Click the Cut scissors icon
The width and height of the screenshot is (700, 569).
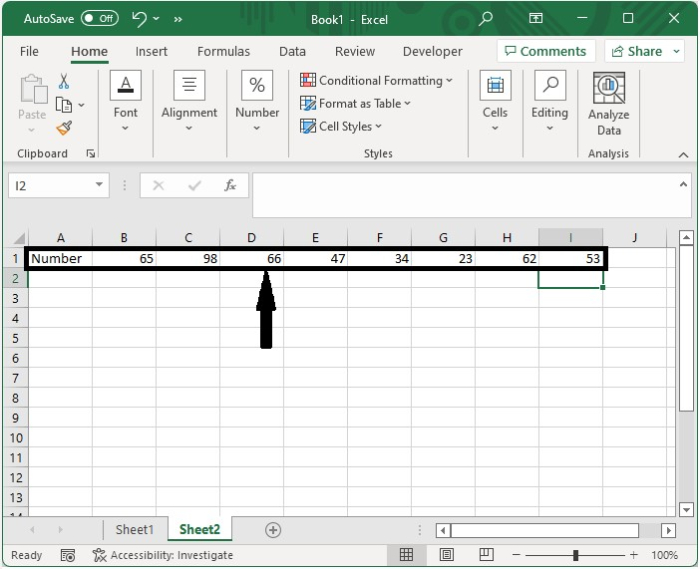63,81
